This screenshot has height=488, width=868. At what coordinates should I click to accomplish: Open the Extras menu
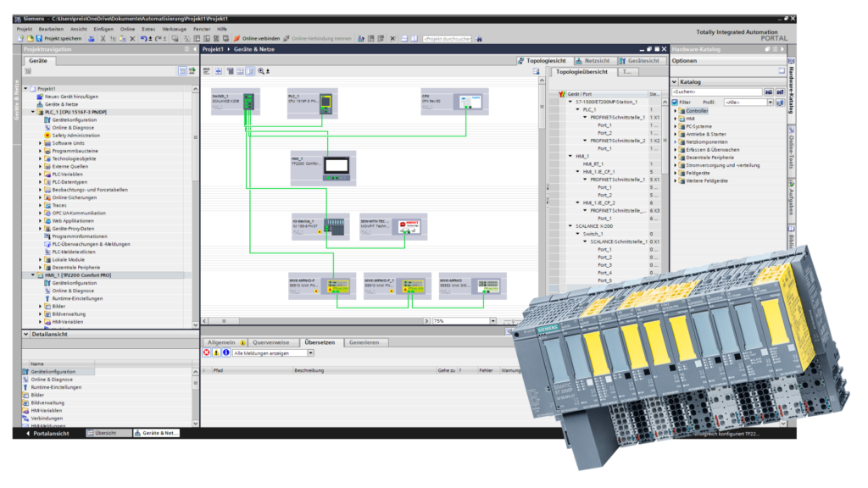[149, 29]
